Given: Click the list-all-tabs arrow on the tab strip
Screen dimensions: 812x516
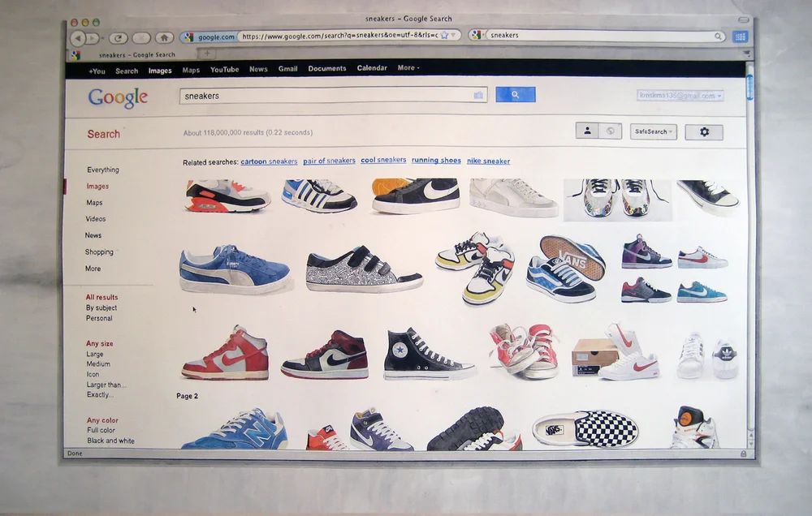Looking at the screenshot, I should (746, 54).
